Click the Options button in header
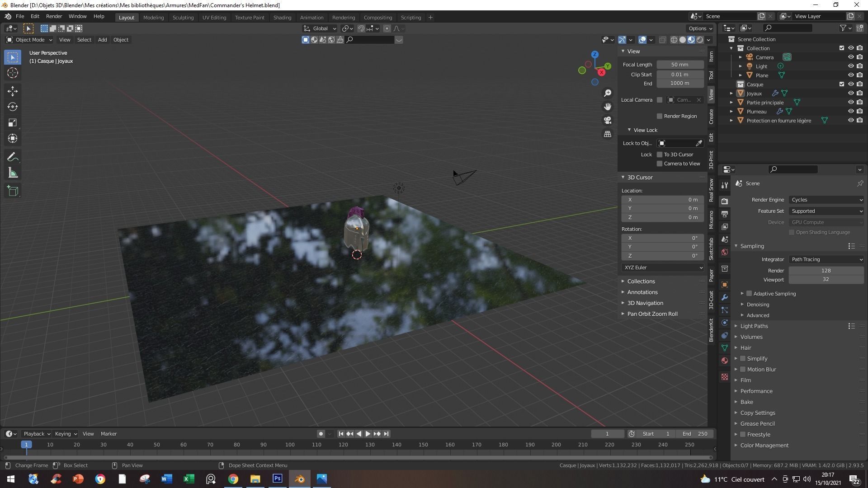The image size is (868, 488). [x=700, y=28]
